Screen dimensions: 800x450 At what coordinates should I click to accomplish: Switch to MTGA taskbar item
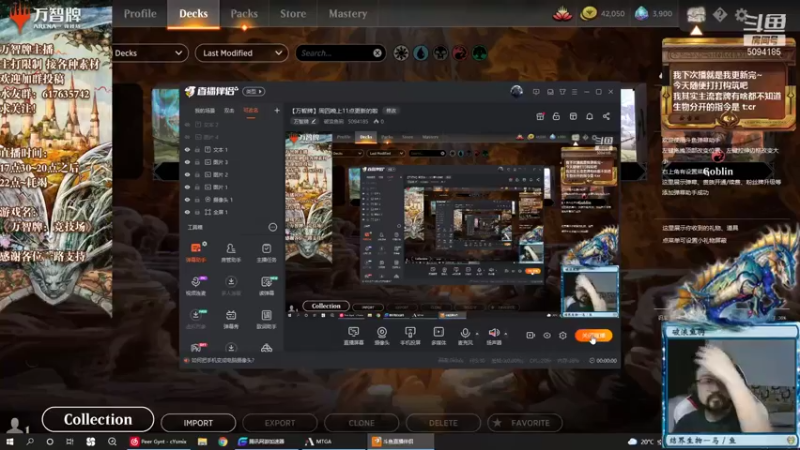click(318, 441)
